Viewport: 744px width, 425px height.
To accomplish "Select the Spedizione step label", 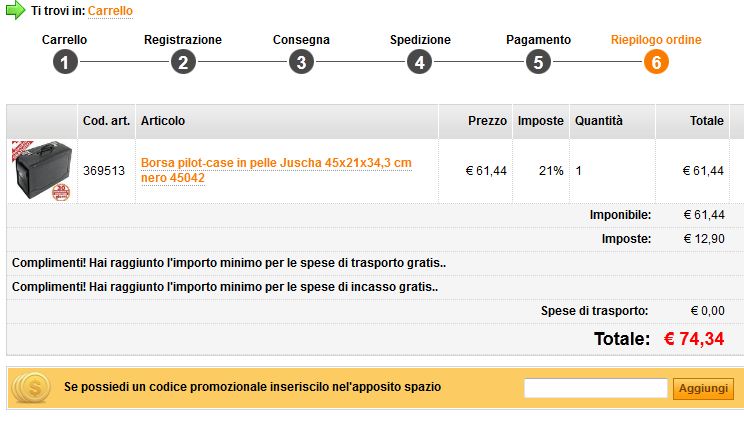I will [420, 40].
